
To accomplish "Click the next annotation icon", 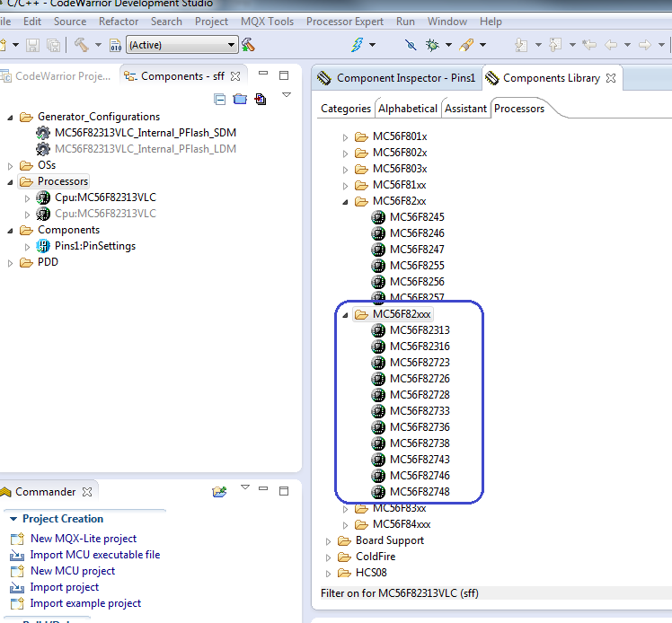I will click(521, 45).
